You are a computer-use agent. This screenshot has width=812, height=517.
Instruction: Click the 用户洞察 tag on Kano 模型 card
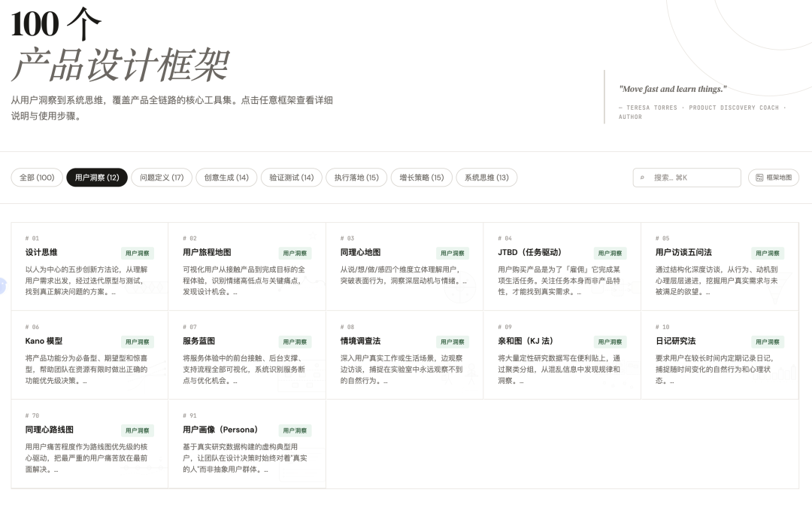(x=138, y=342)
